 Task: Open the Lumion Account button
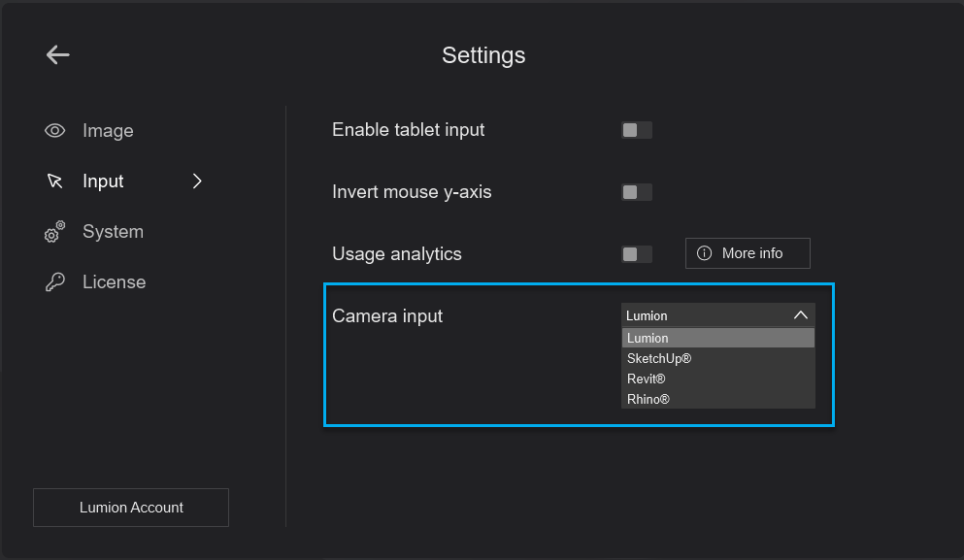(131, 508)
